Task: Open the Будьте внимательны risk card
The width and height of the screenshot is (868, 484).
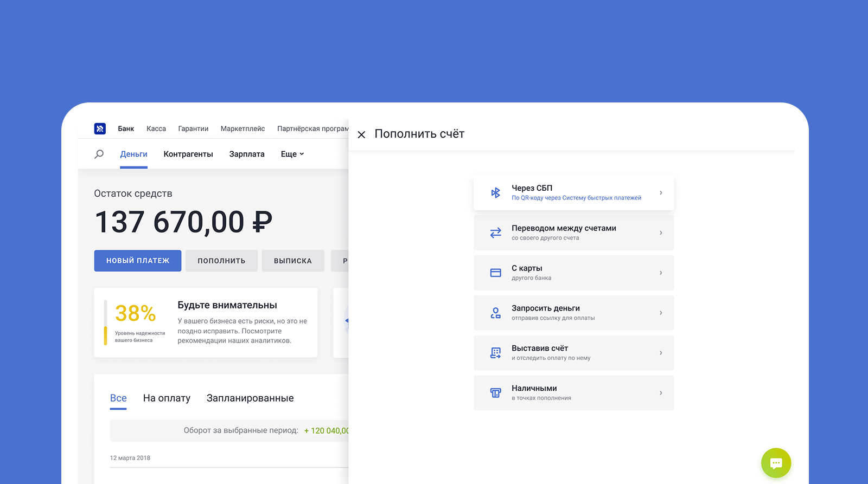Action: 206,322
